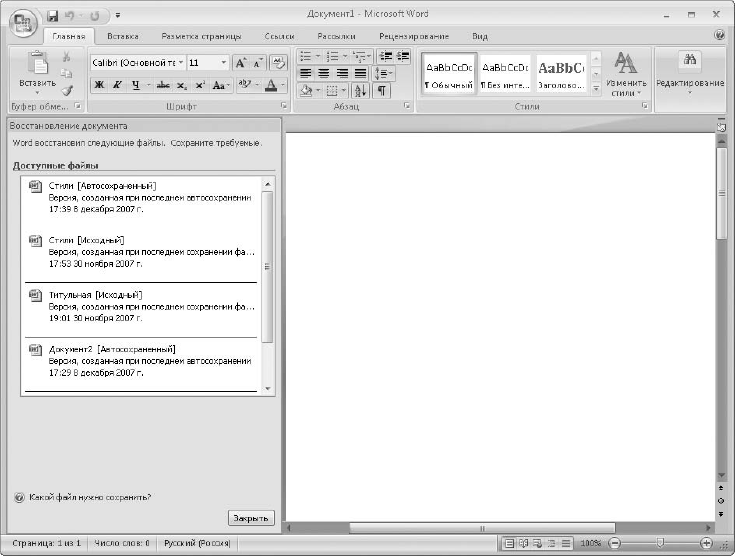Open font name dropdown Calibri
736x557 pixels.
181,63
